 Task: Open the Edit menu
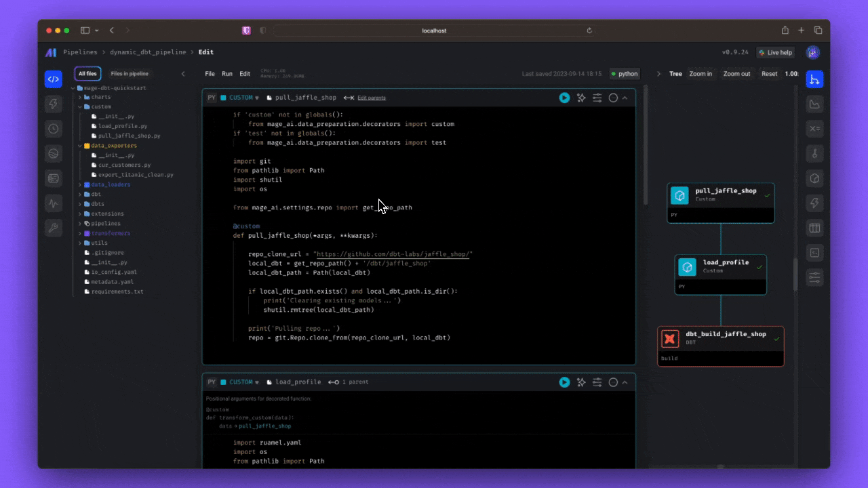coord(245,74)
